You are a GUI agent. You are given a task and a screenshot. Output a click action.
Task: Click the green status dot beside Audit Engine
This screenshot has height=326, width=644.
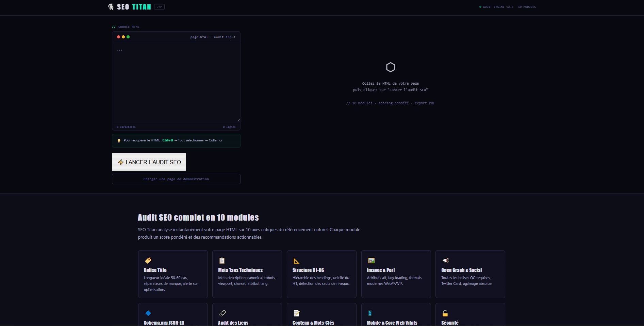pyautogui.click(x=480, y=7)
